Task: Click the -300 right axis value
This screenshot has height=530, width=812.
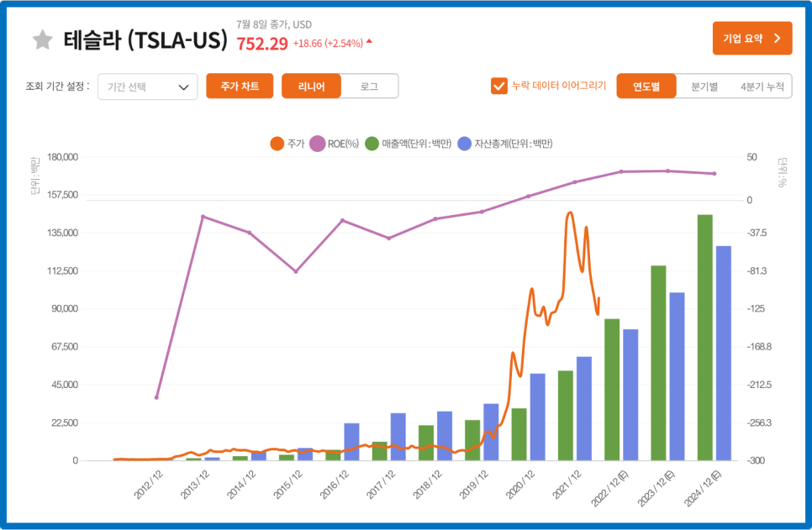Action: (756, 460)
